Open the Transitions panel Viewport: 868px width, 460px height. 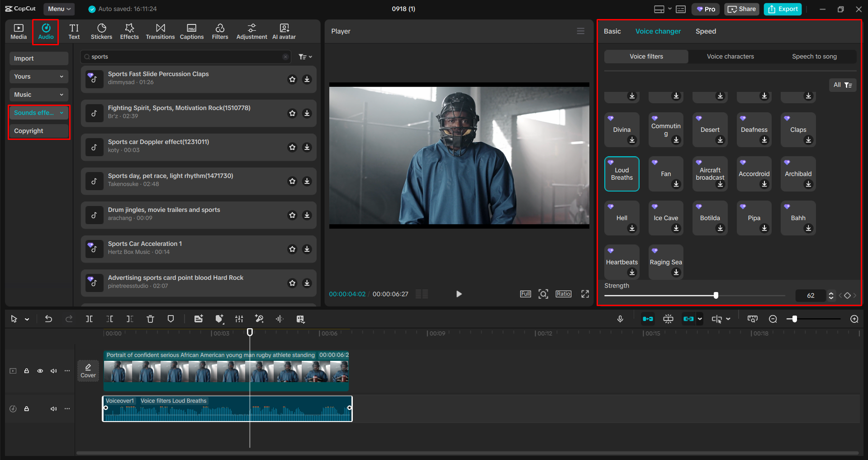point(160,31)
